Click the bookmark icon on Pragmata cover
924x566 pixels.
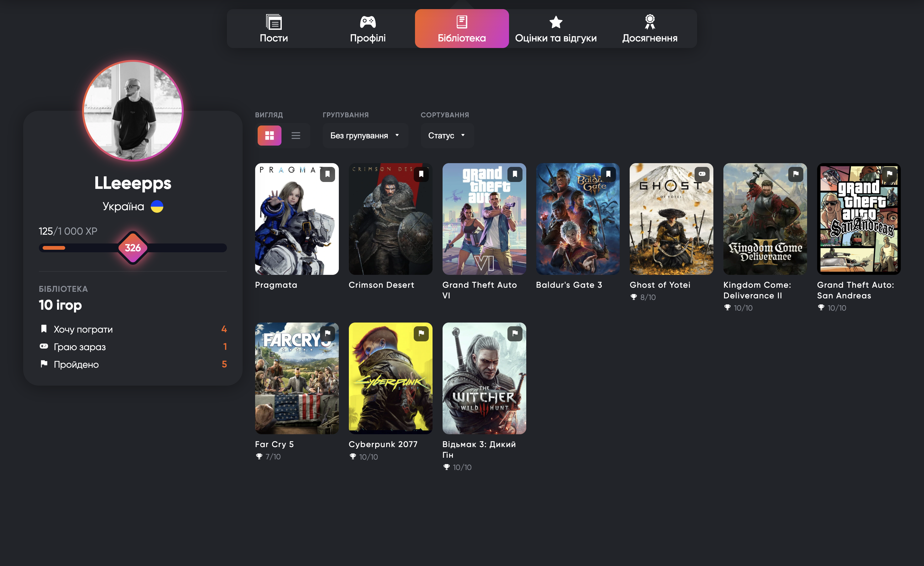327,174
